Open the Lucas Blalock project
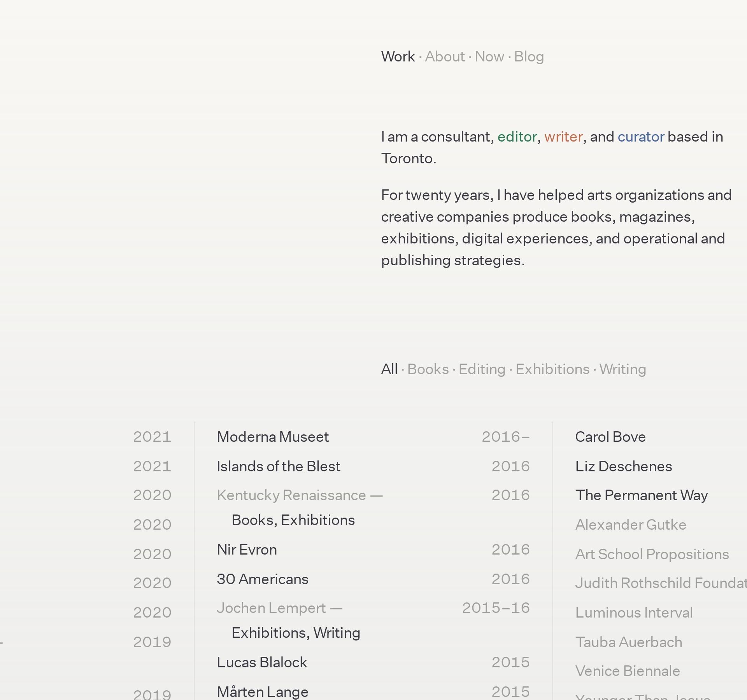 pyautogui.click(x=262, y=663)
